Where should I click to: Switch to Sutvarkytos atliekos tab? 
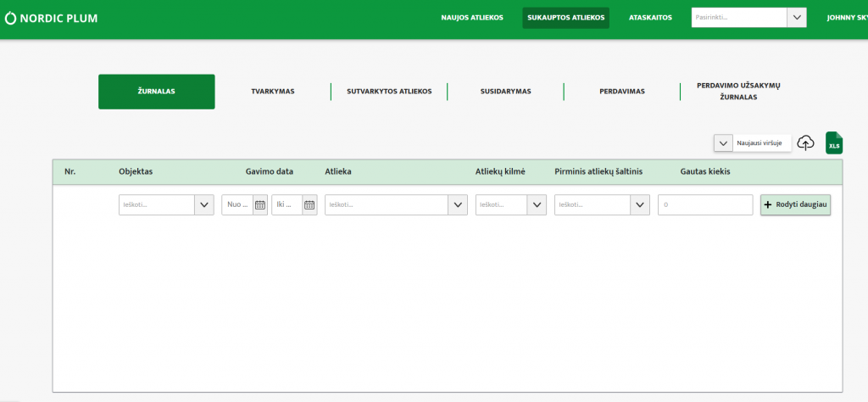[389, 92]
